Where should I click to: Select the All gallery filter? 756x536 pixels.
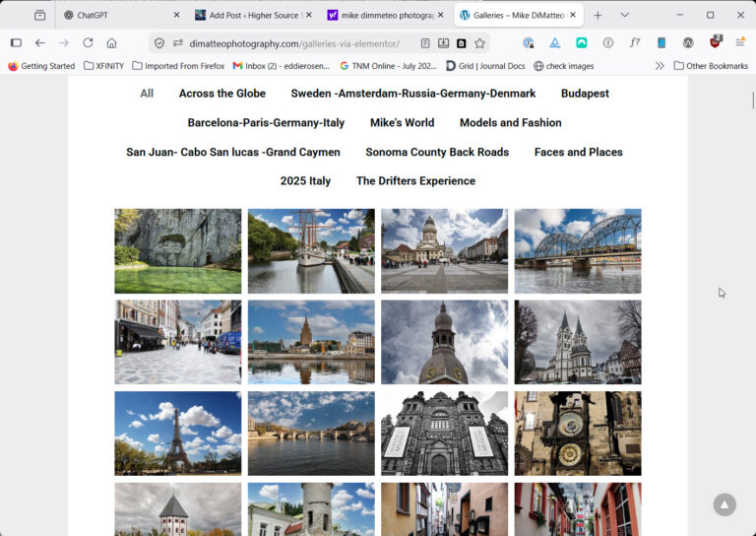pos(147,94)
